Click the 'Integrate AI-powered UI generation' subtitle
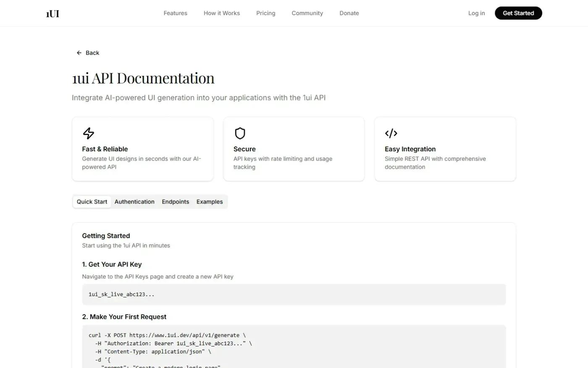Screen dimensions: 588x368 (199, 98)
